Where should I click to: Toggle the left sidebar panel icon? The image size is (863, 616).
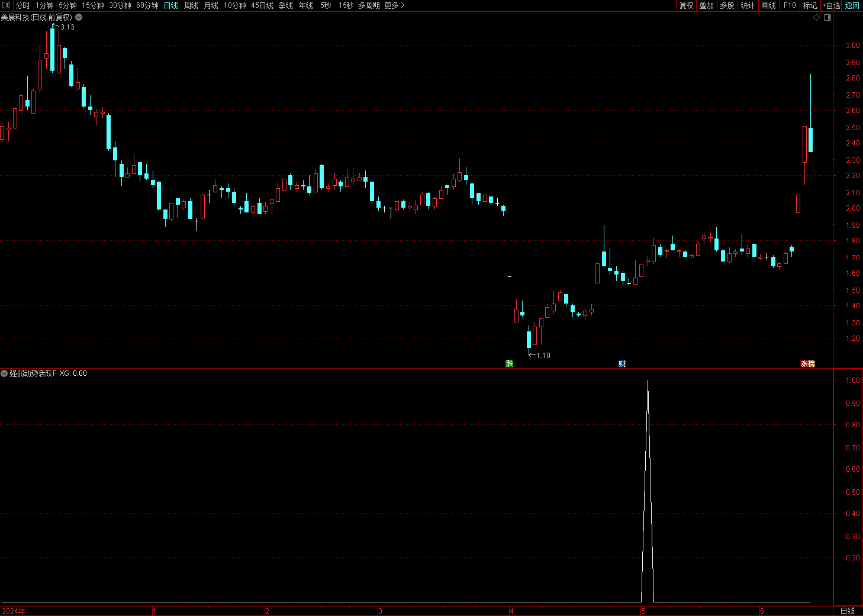(x=7, y=5)
